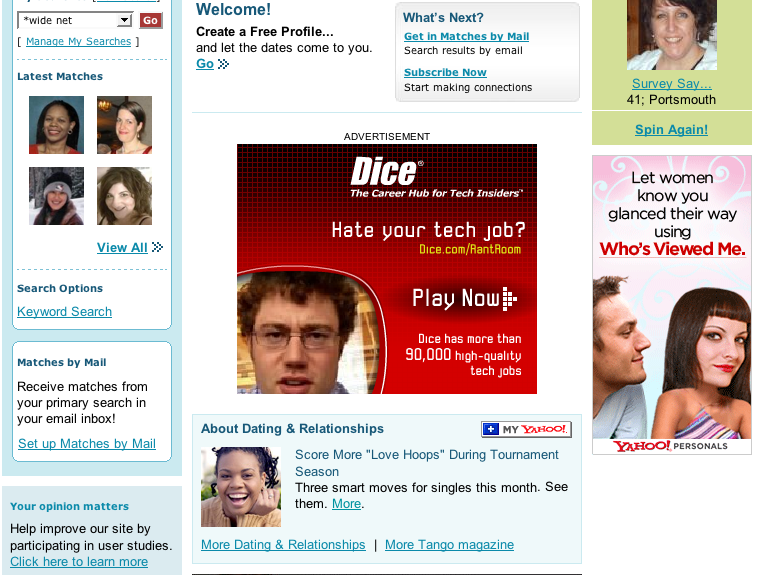Click the 'Latest Matches' heading
This screenshot has width=768, height=575.
click(60, 76)
